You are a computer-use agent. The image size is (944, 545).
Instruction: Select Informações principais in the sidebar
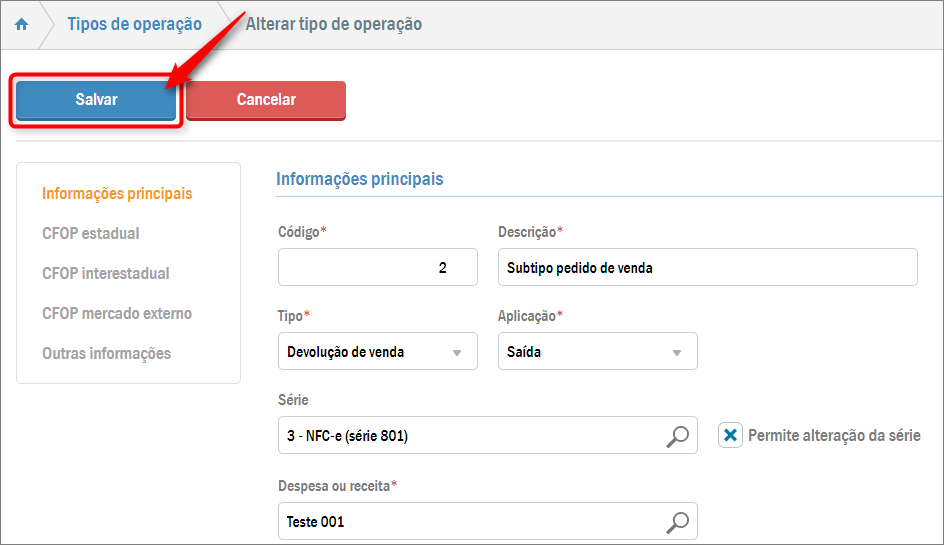click(x=117, y=193)
